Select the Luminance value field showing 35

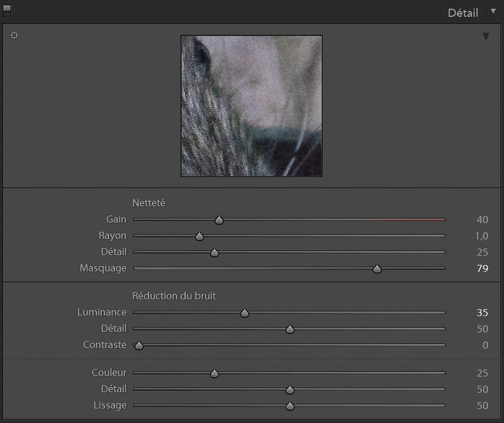tap(482, 313)
